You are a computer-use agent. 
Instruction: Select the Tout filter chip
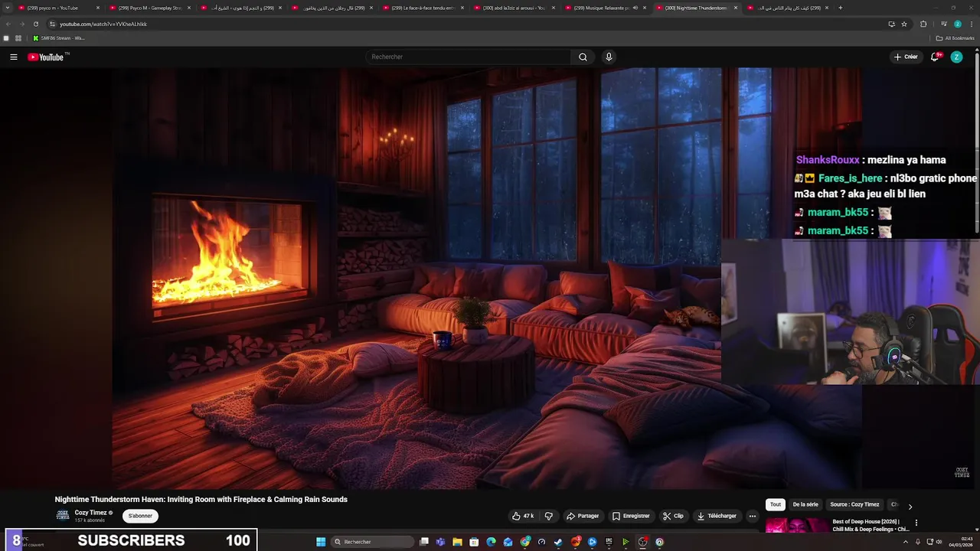pyautogui.click(x=776, y=504)
